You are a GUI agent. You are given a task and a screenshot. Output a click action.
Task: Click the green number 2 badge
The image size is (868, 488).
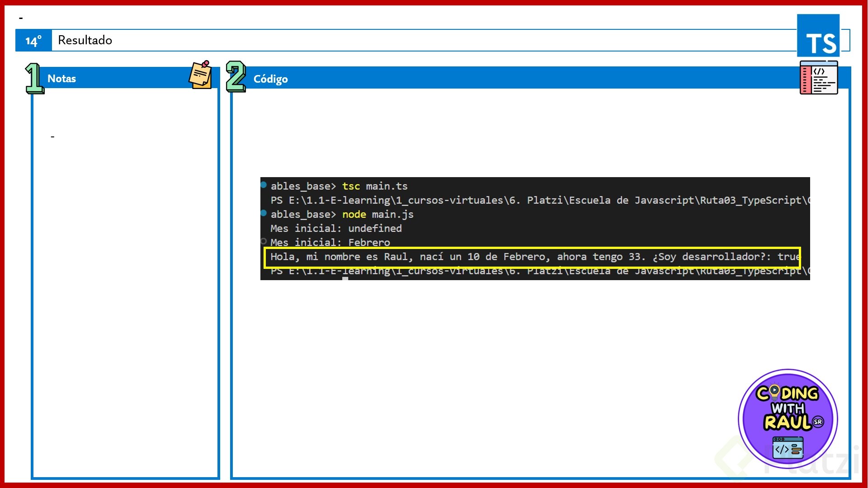[236, 76]
